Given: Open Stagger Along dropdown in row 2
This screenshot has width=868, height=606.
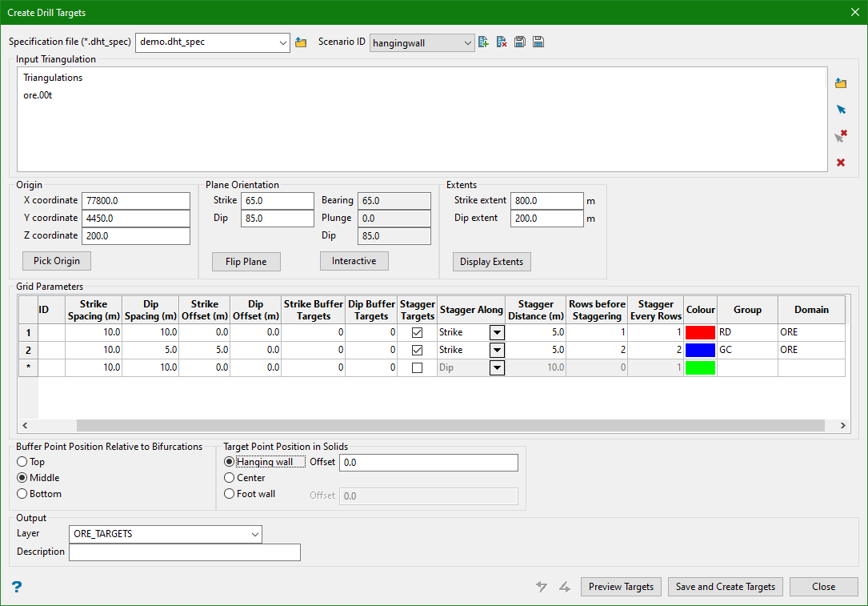Looking at the screenshot, I should point(497,350).
